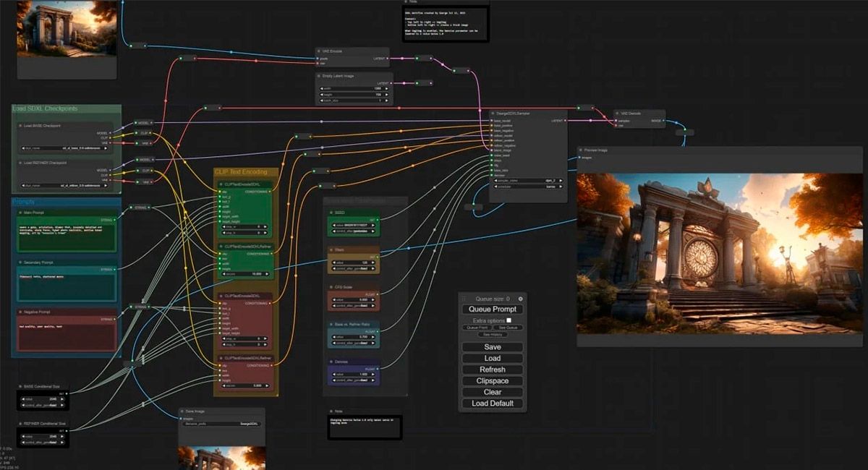Click images input socket on Preview Image
This screenshot has width=868, height=470.
(581, 157)
